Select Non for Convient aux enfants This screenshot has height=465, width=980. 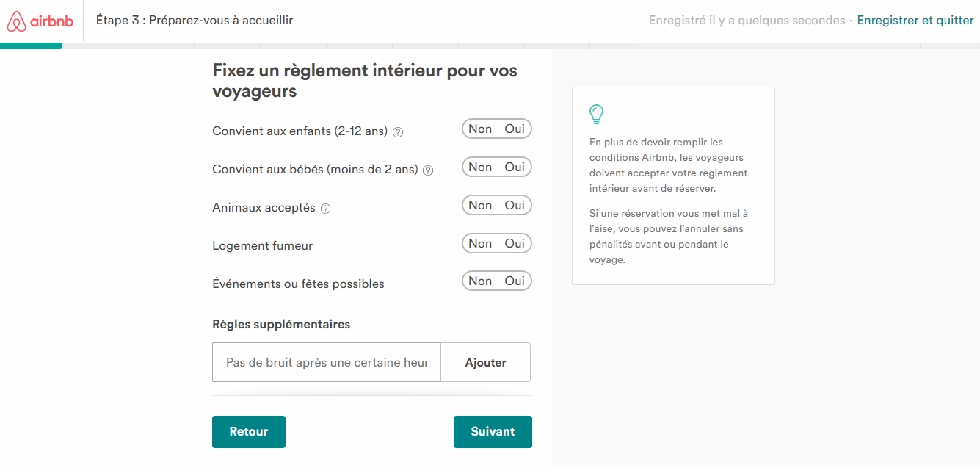[x=480, y=129]
